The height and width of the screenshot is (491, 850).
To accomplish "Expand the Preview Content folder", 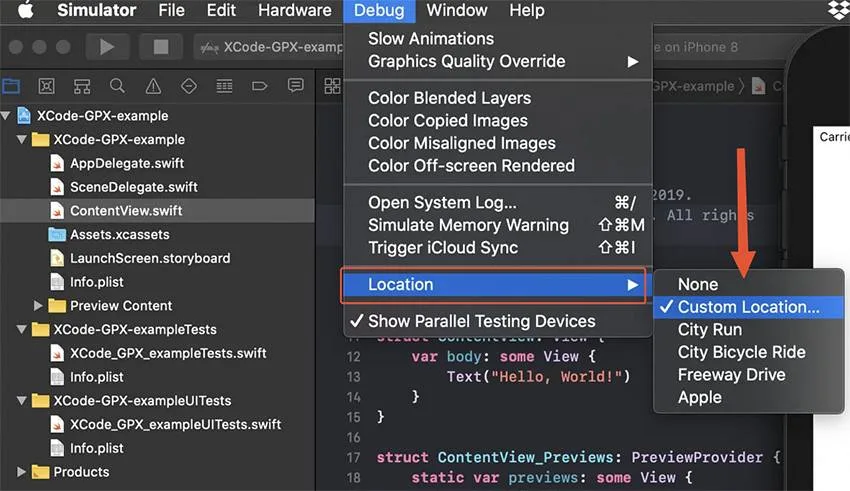I will (x=38, y=306).
